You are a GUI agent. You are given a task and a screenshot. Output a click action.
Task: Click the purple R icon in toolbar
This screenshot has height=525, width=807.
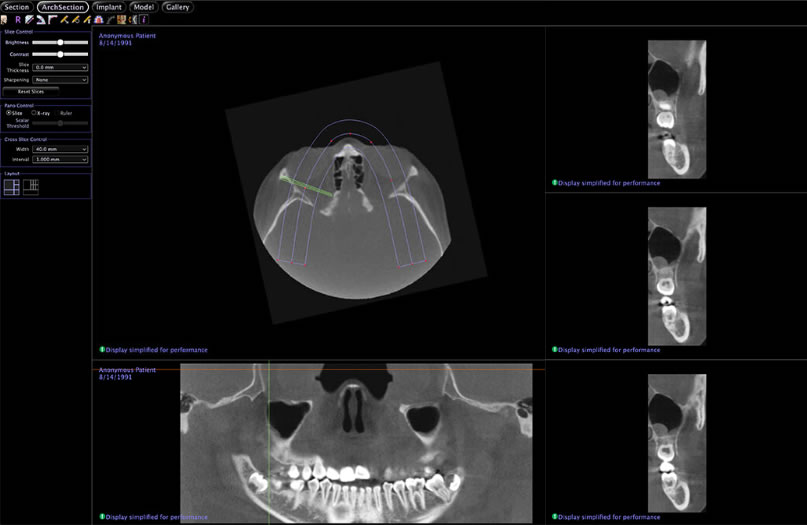[18, 19]
